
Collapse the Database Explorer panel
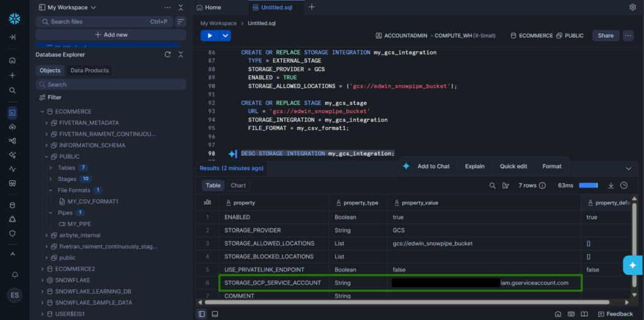click(x=180, y=55)
